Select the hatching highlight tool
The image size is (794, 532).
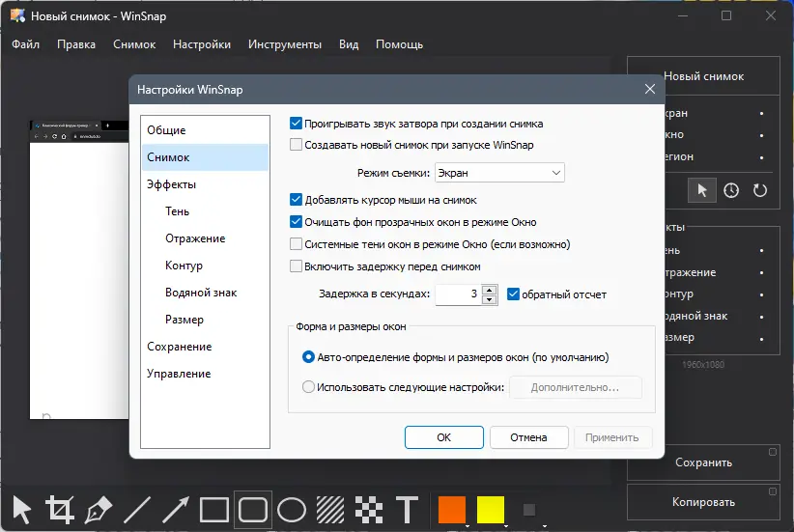[x=330, y=509]
